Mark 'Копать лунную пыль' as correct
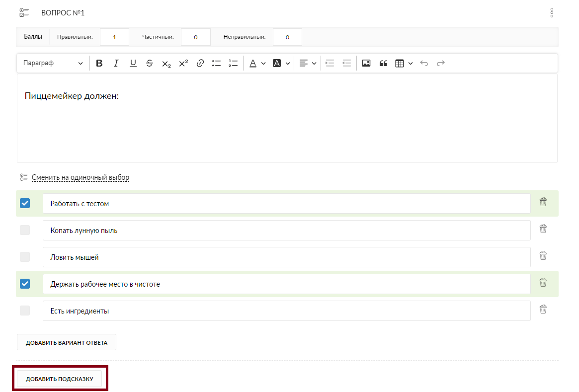This screenshot has width=579, height=392. coord(25,230)
